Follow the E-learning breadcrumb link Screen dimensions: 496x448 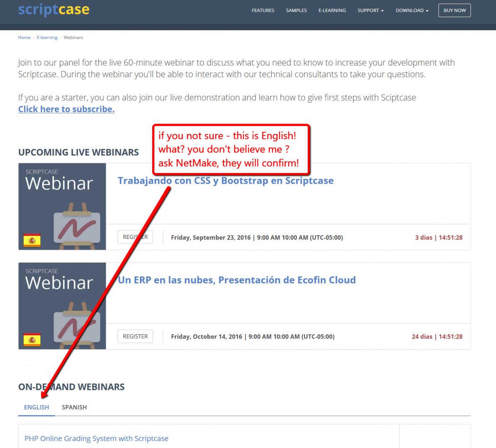click(x=47, y=37)
